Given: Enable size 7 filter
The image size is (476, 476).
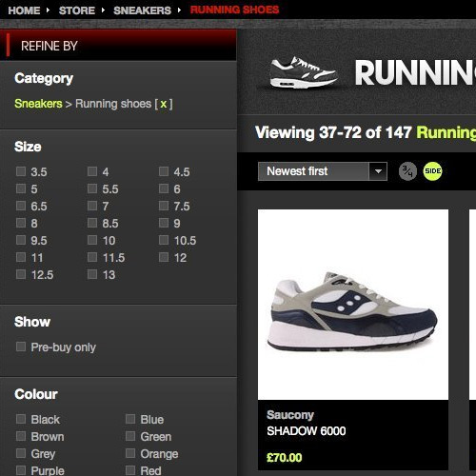Looking at the screenshot, I should pyautogui.click(x=92, y=206).
